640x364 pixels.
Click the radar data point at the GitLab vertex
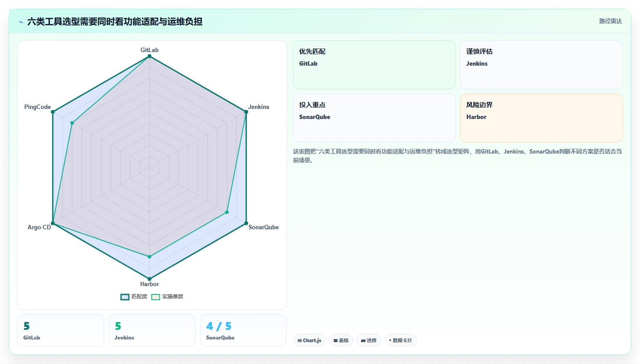click(149, 56)
